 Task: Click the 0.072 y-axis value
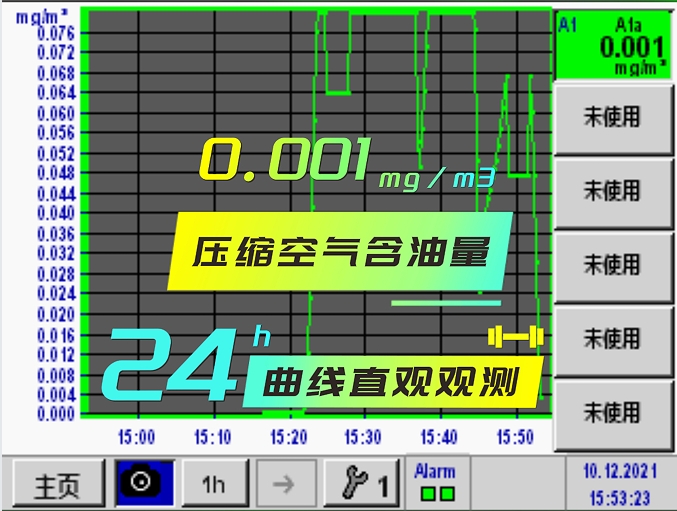56,52
